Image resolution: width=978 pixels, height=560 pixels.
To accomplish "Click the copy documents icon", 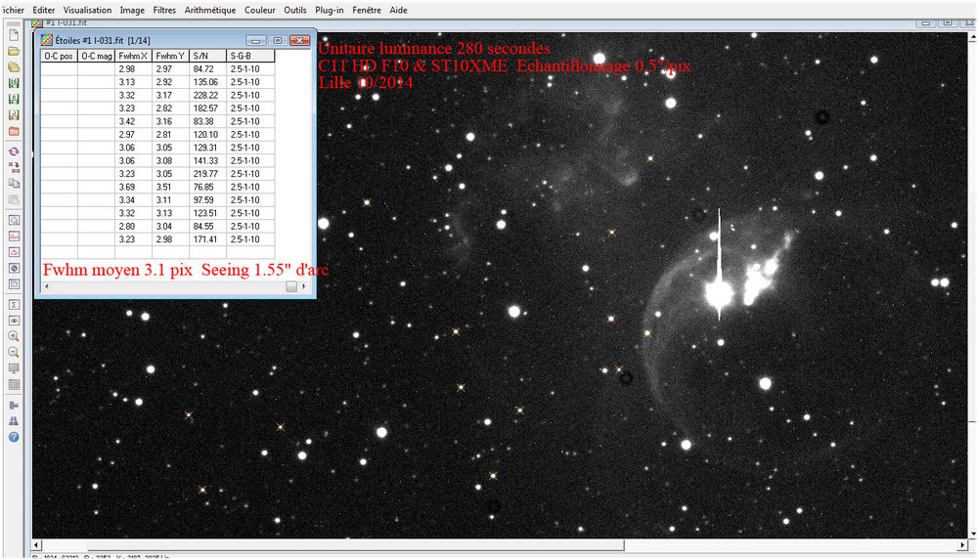I will 14,184.
